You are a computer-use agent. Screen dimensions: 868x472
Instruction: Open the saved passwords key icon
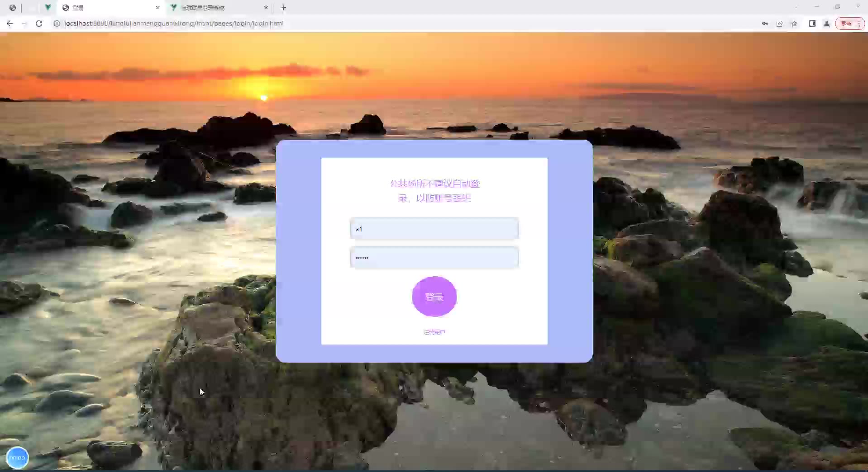coord(765,24)
